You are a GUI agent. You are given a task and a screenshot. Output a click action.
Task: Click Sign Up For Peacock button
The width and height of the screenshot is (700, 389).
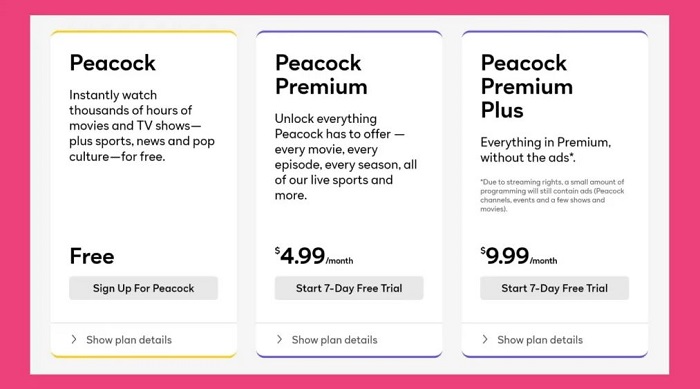(x=143, y=288)
